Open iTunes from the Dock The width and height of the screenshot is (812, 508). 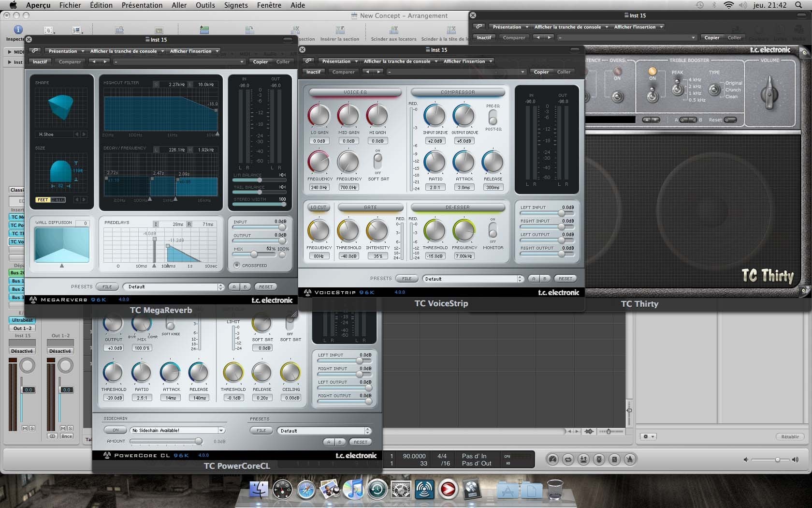(x=354, y=490)
